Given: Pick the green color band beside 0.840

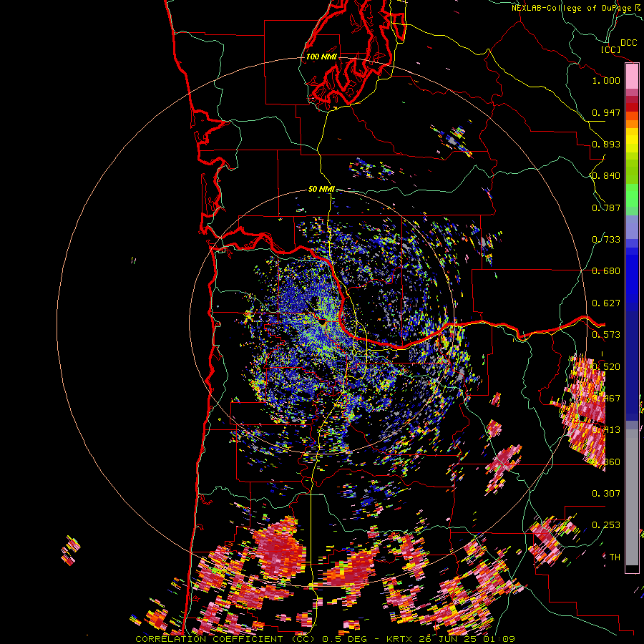Looking at the screenshot, I should [x=632, y=172].
